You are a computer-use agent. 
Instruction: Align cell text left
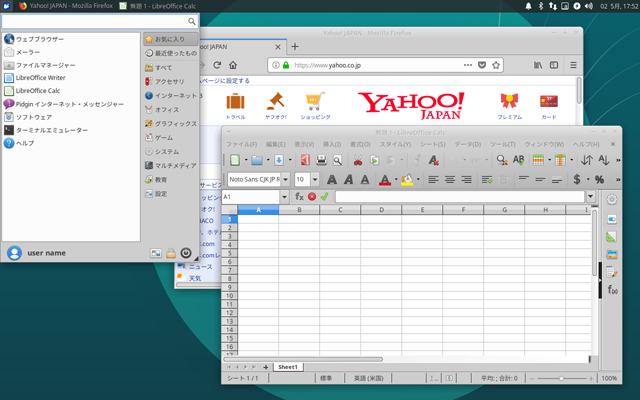click(x=433, y=179)
